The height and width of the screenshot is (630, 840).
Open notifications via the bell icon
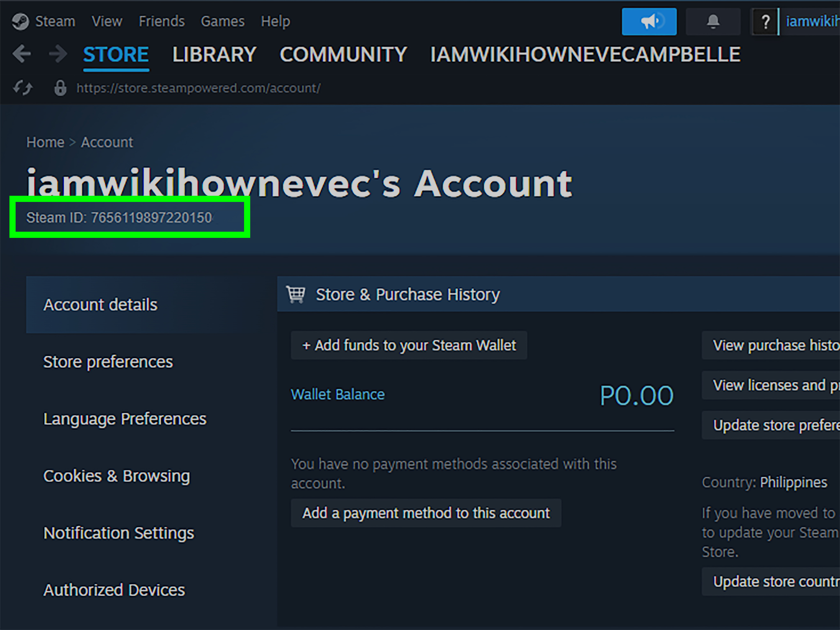pos(713,21)
